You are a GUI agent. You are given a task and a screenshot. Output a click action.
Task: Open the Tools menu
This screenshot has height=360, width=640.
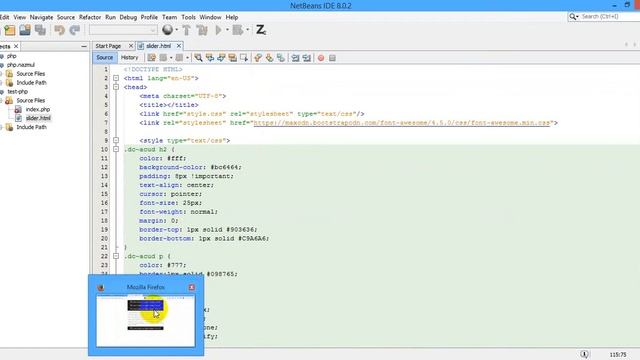pos(188,17)
